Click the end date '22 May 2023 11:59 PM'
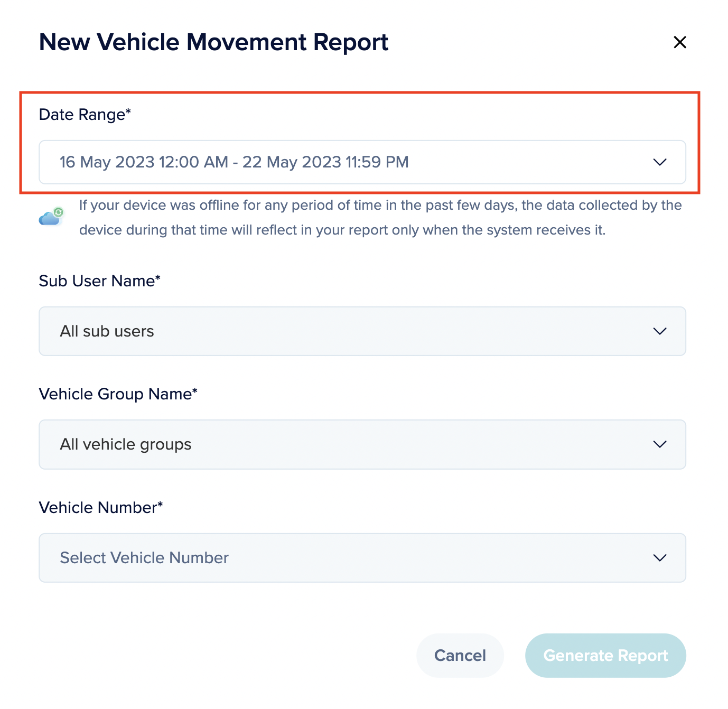Image resolution: width=728 pixels, height=709 pixels. (325, 162)
